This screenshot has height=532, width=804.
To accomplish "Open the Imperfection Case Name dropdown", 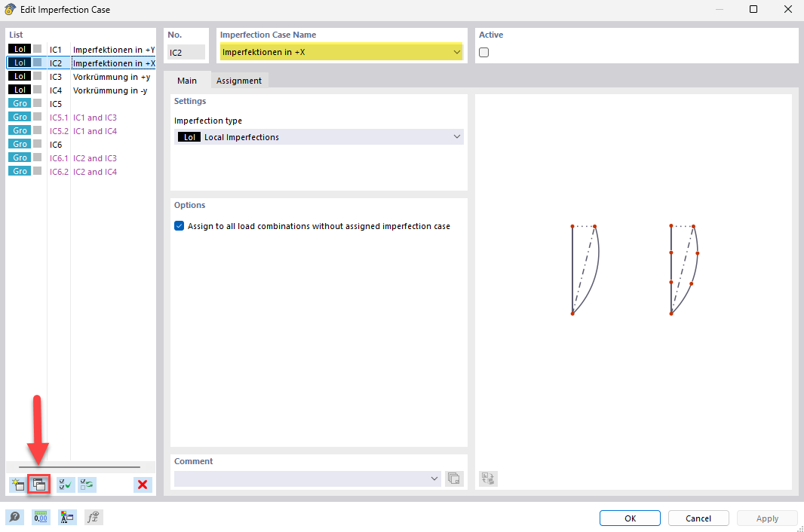I will coord(457,52).
